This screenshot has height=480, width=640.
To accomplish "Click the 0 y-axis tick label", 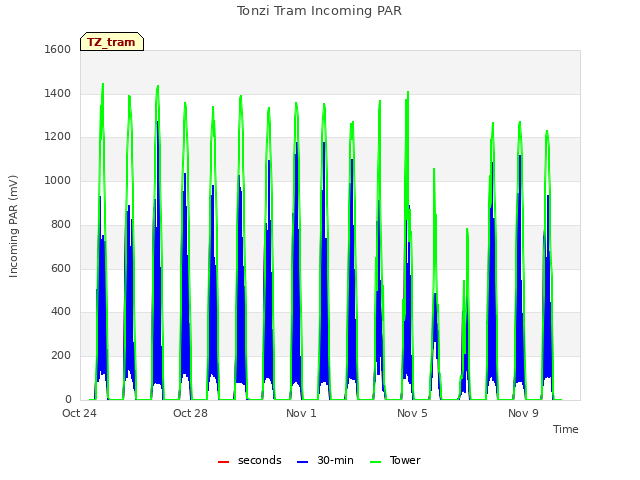I will point(68,399).
